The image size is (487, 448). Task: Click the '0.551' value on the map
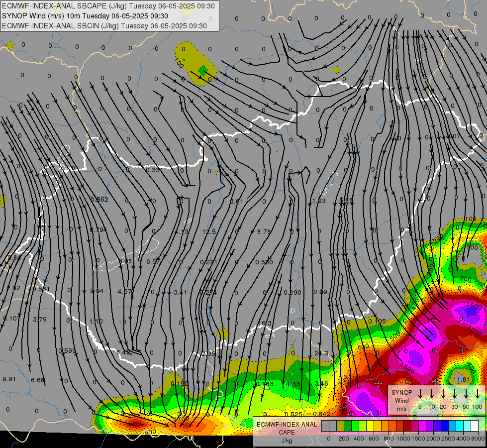(x=41, y=289)
